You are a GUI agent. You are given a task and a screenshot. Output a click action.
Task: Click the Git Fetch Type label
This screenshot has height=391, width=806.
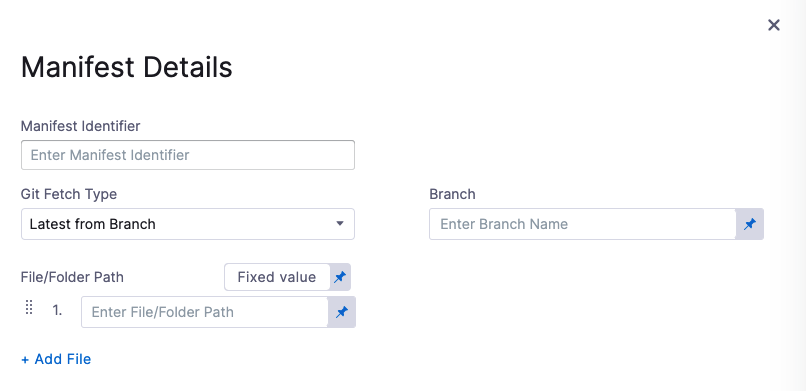click(69, 194)
